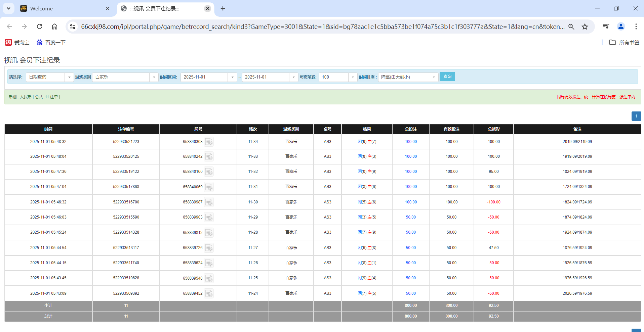The height and width of the screenshot is (332, 644).
Task: Reload the page with the refresh icon
Action: coord(39,27)
